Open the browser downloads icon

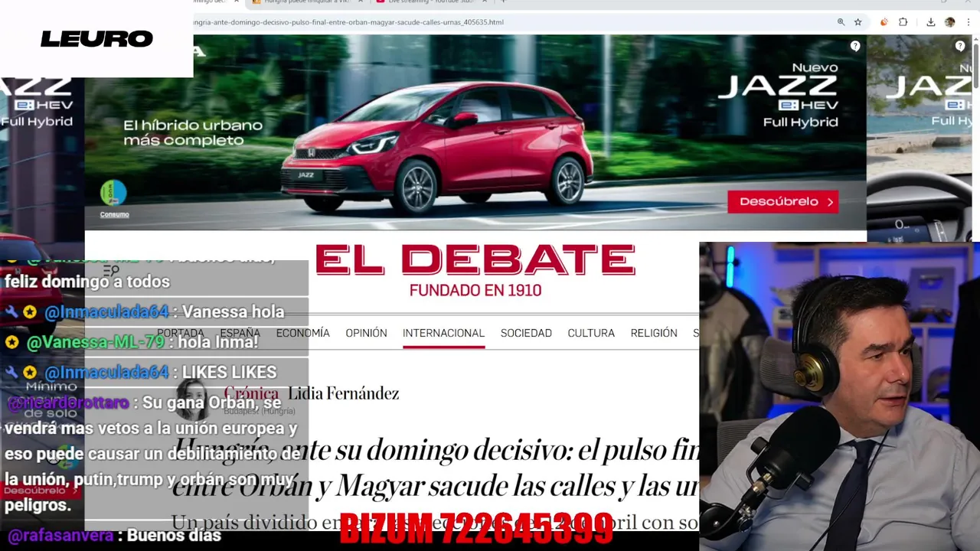[930, 22]
